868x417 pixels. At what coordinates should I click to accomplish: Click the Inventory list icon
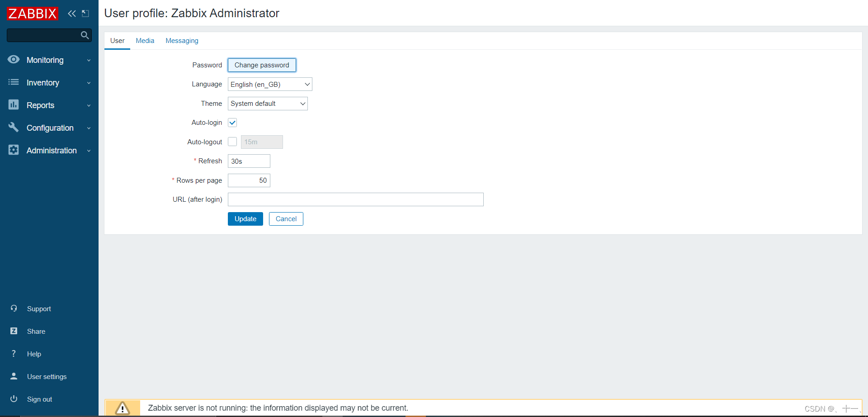pos(14,82)
